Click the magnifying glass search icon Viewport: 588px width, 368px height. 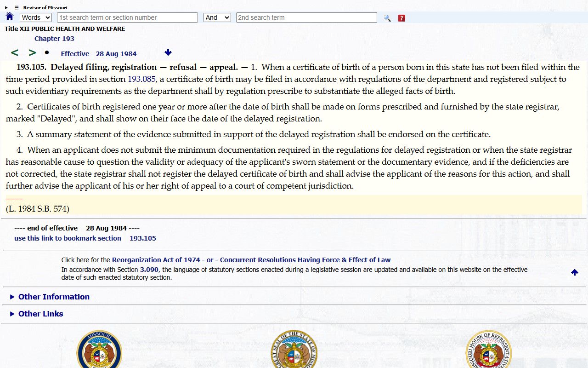[x=387, y=18]
